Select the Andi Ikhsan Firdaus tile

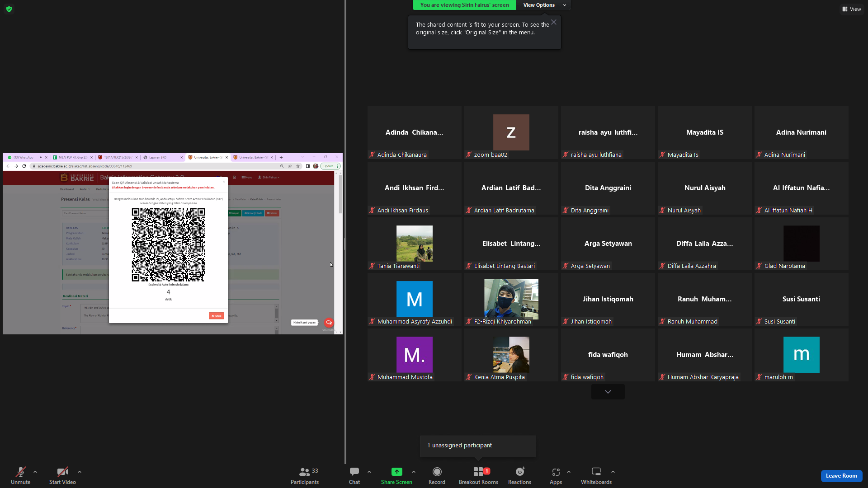415,188
